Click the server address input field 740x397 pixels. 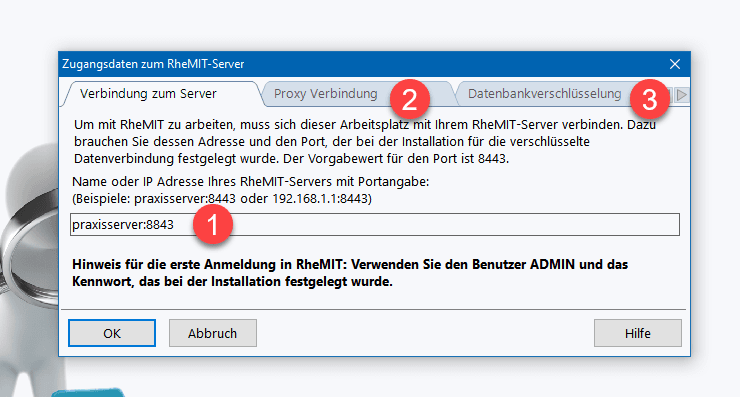pos(375,224)
